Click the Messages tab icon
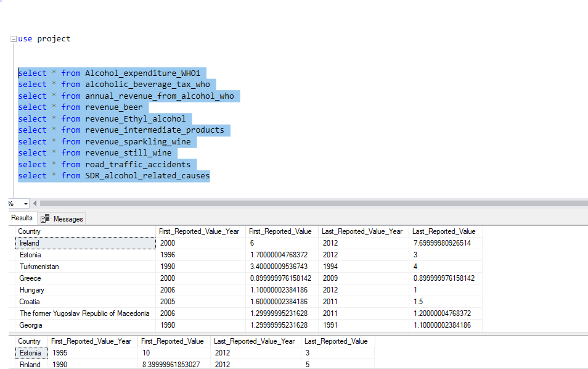 [x=45, y=218]
